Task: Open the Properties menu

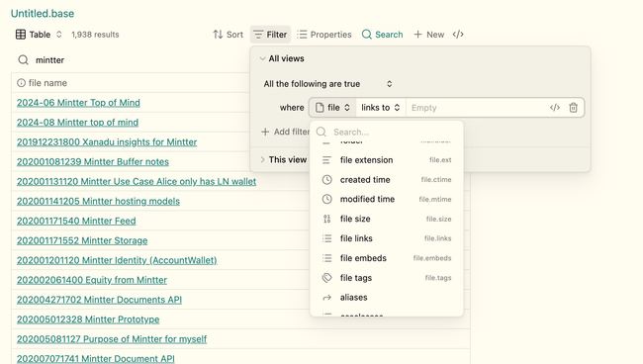Action: tap(323, 35)
